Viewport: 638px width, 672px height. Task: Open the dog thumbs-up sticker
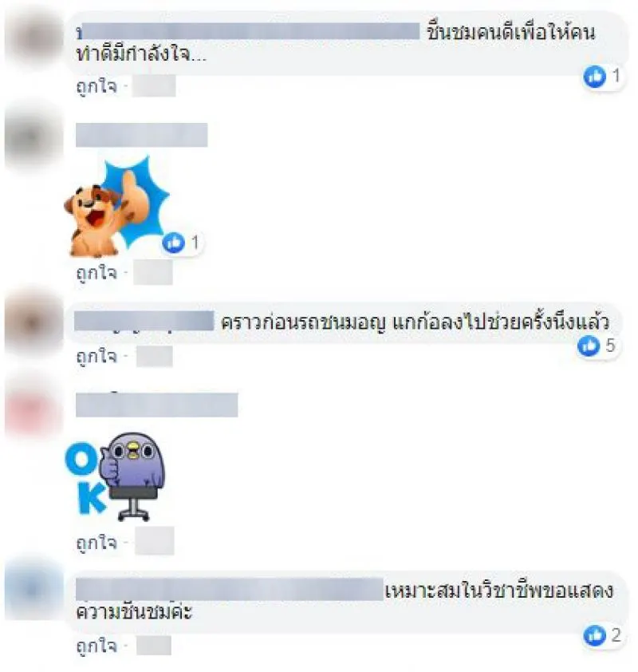tap(117, 208)
